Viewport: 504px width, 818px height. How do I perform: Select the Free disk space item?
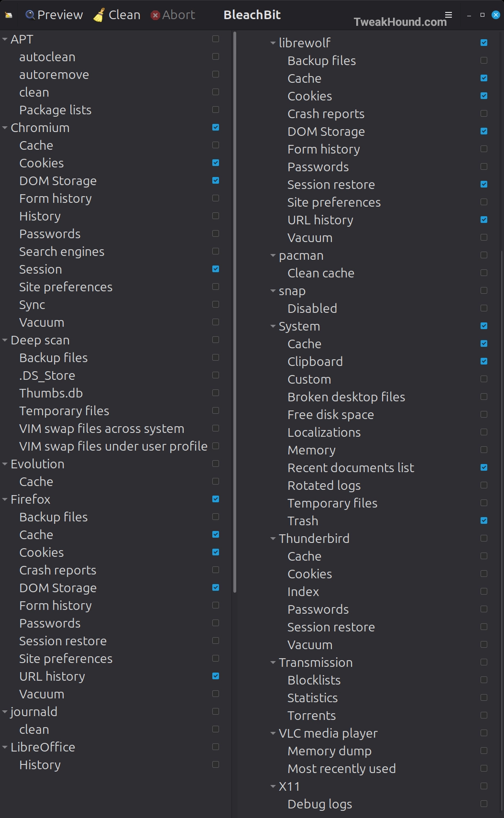pos(330,415)
